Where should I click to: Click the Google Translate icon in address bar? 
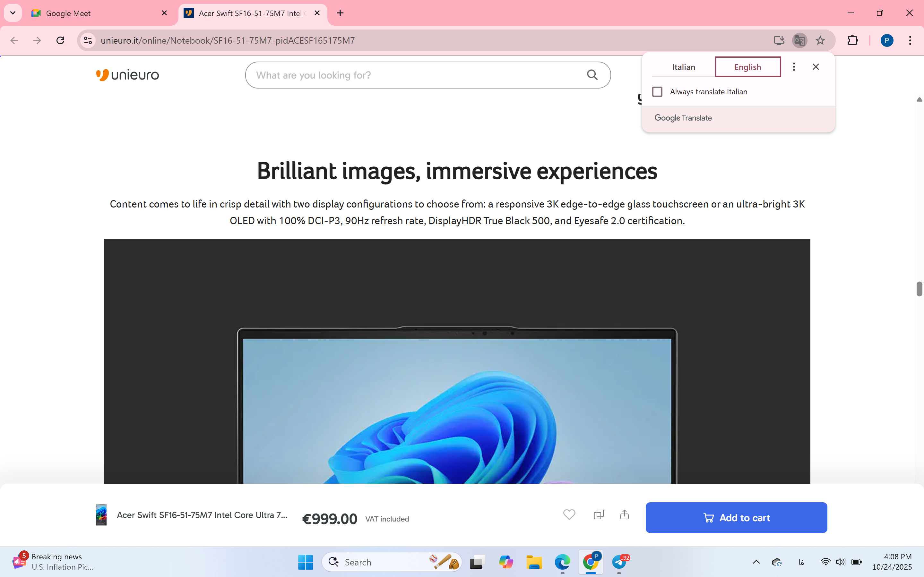pos(799,40)
